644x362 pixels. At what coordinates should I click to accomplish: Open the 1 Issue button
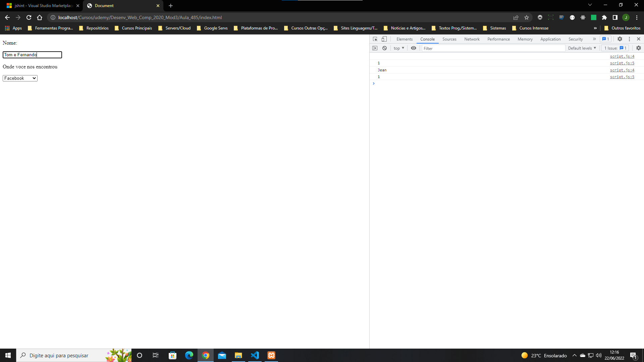[x=615, y=48]
